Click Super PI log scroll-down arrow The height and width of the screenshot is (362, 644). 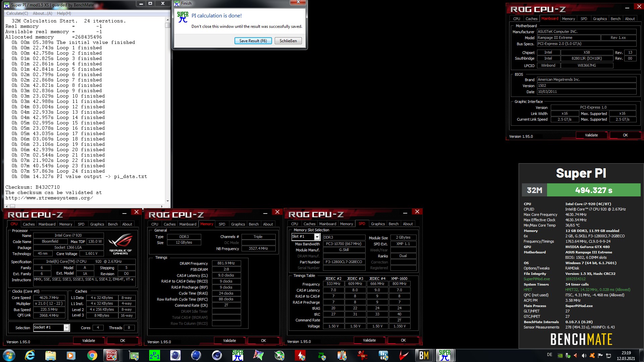[168, 201]
